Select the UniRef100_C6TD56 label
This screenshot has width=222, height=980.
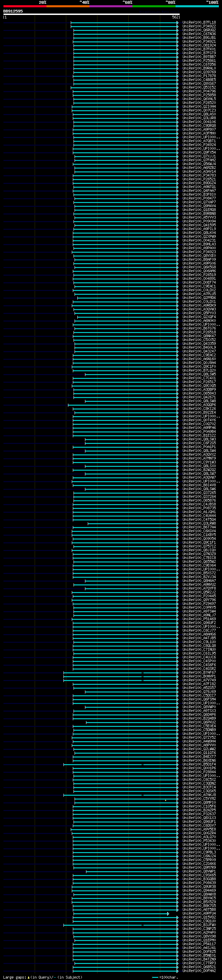click(199, 64)
